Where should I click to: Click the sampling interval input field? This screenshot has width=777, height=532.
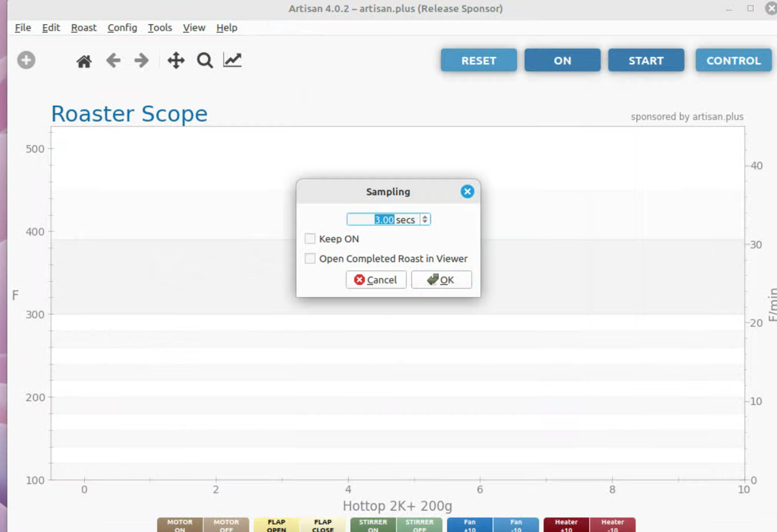[x=383, y=219]
